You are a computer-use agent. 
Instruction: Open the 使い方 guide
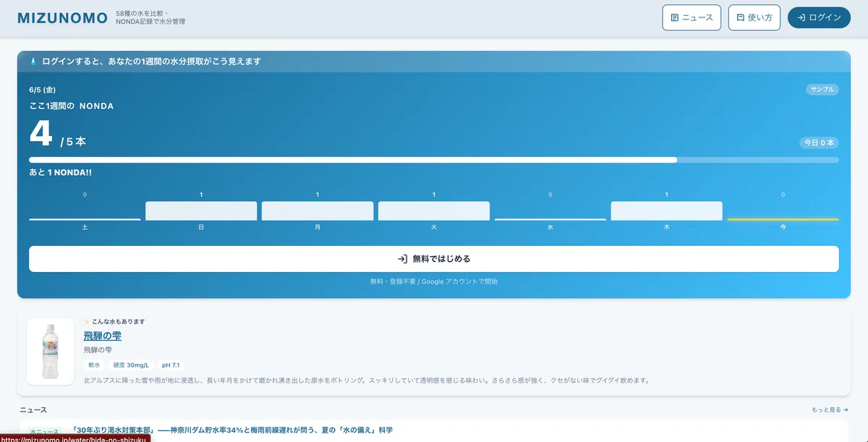tap(754, 17)
